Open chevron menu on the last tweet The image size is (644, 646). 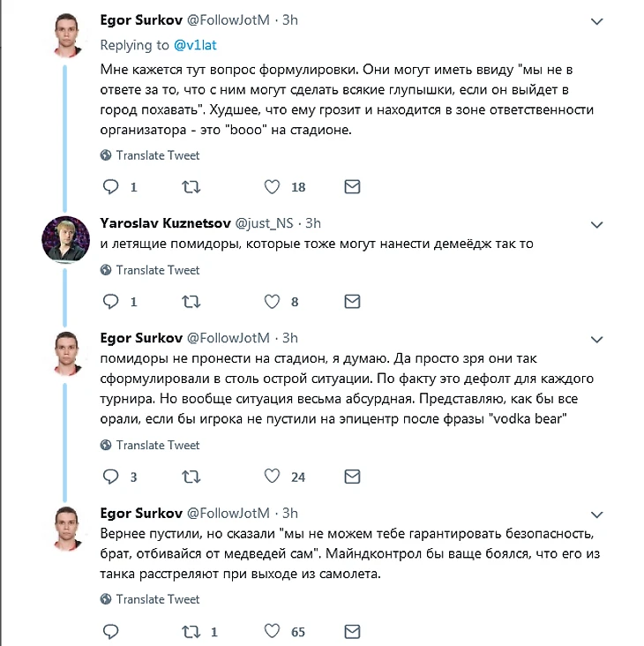click(x=597, y=514)
